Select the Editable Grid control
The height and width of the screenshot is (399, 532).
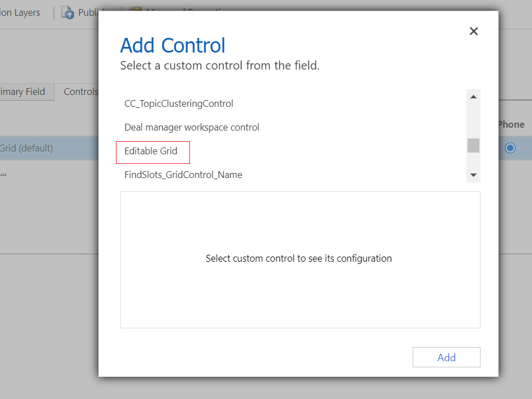coord(151,151)
